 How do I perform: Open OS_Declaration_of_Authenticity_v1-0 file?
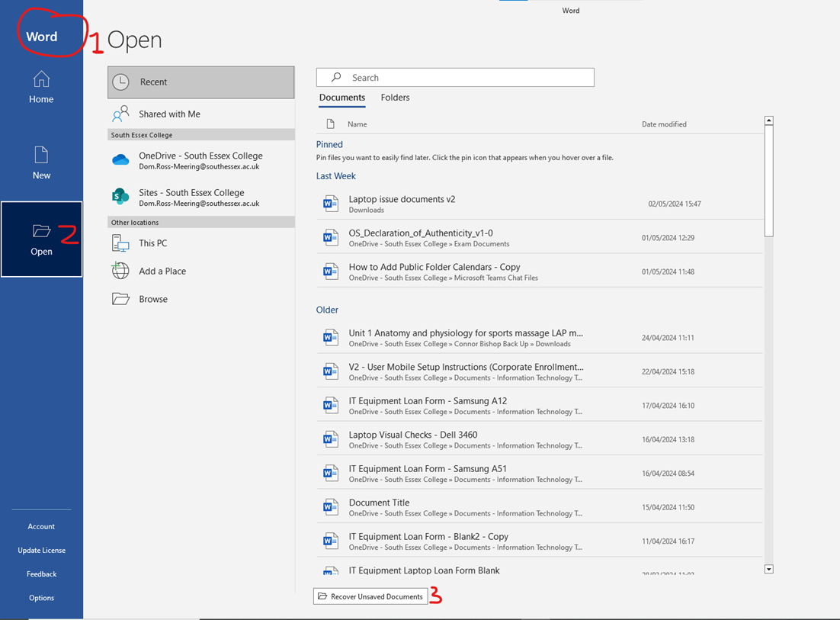click(x=540, y=237)
